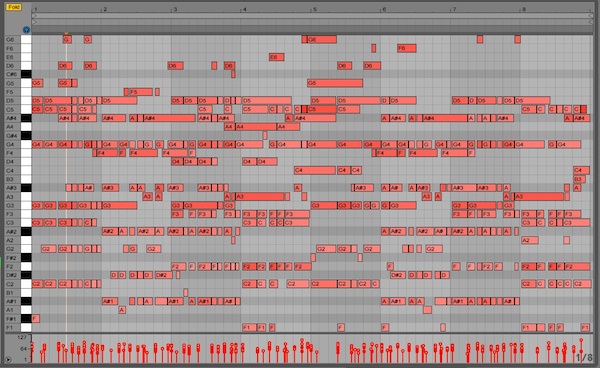The width and height of the screenshot is (600, 368).
Task: Select the A2 note in bar 8
Action: 530,240
